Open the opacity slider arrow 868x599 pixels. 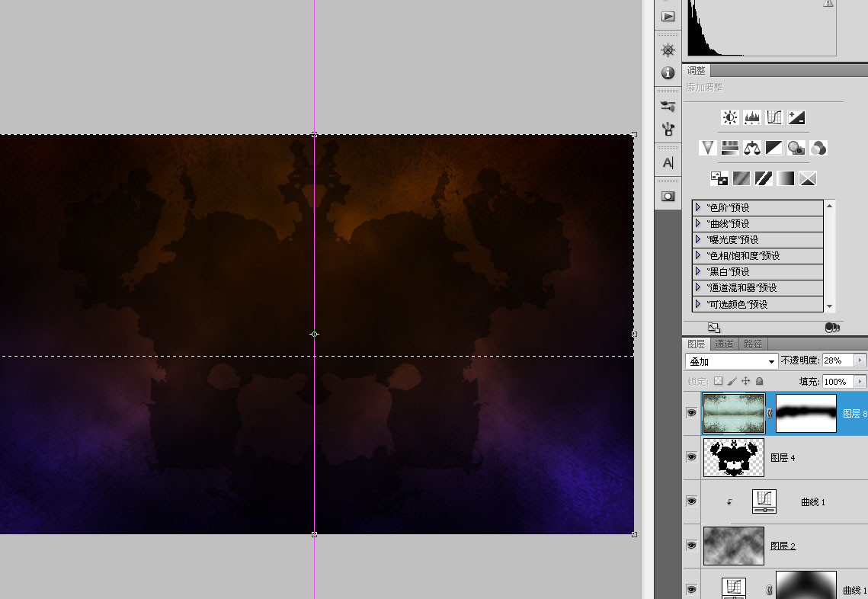[x=860, y=360]
